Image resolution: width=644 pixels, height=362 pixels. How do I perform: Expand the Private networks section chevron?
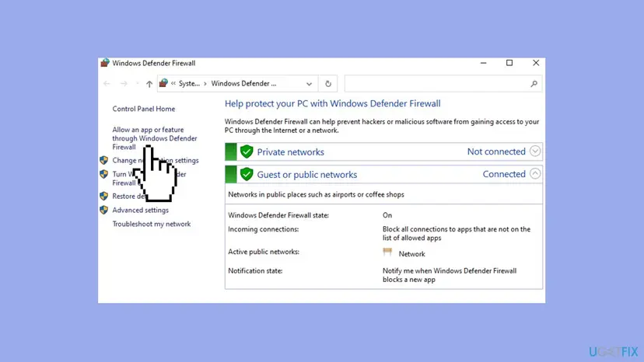point(535,151)
